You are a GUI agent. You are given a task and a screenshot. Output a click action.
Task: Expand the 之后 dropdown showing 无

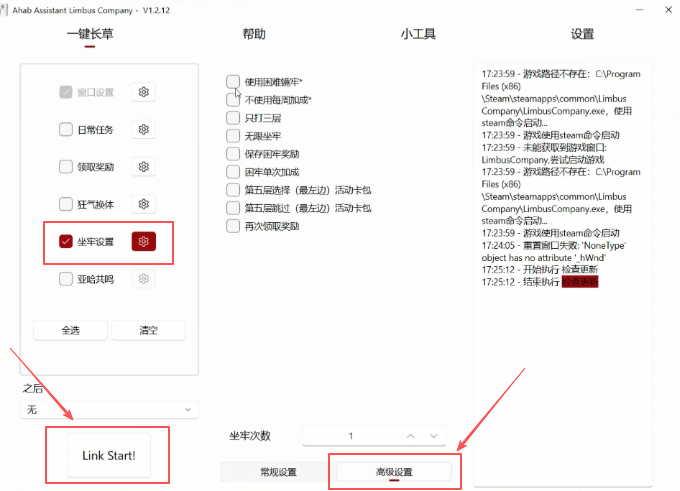[109, 410]
